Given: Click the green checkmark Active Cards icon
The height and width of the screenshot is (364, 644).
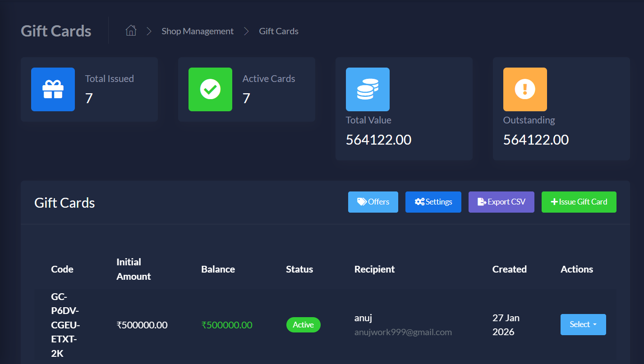Looking at the screenshot, I should (210, 89).
